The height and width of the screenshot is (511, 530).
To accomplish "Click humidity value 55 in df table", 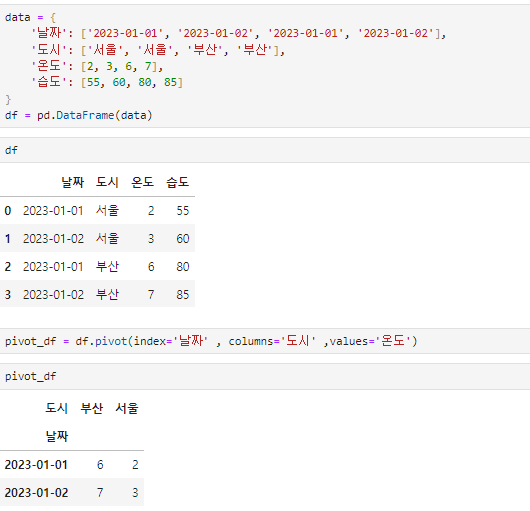I will (183, 211).
